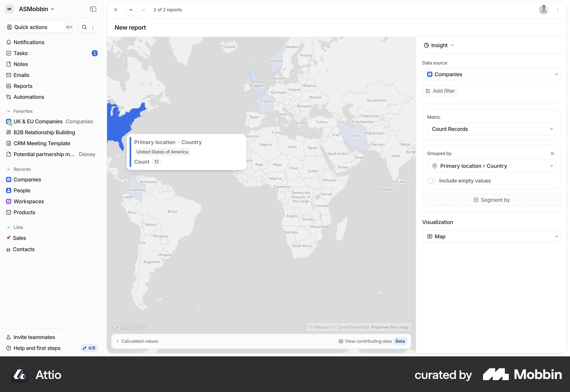Open Workspaces from the sidebar
This screenshot has width=570, height=392.
(28, 201)
